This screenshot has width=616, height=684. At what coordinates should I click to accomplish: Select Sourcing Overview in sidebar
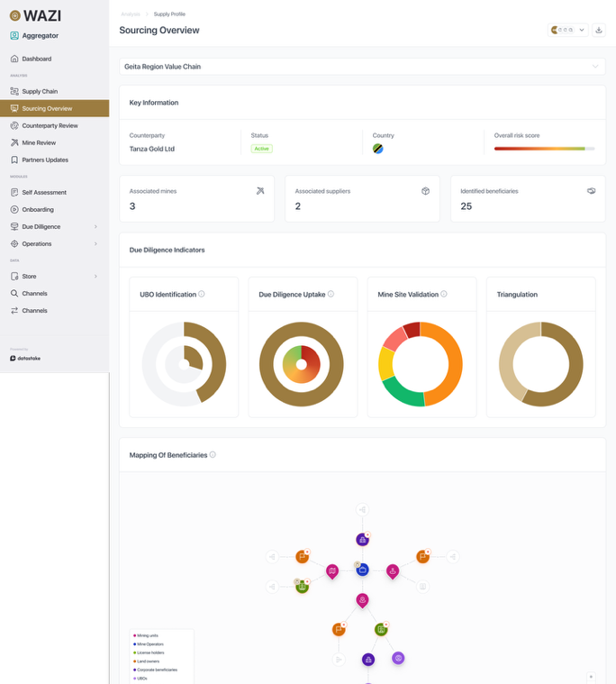(x=55, y=108)
